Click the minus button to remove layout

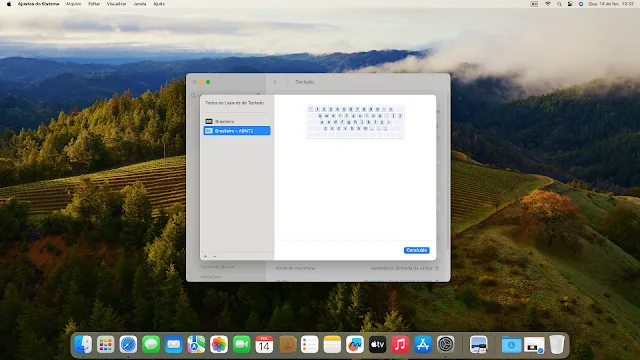215,256
